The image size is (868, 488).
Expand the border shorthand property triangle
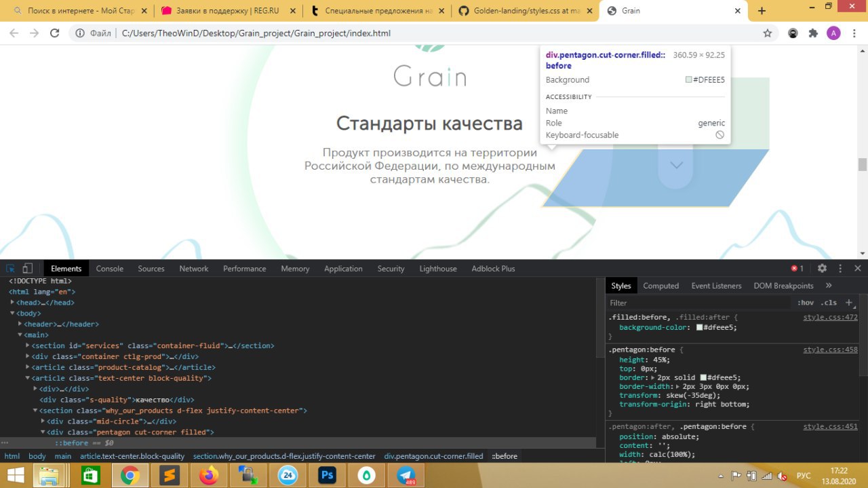coord(654,377)
